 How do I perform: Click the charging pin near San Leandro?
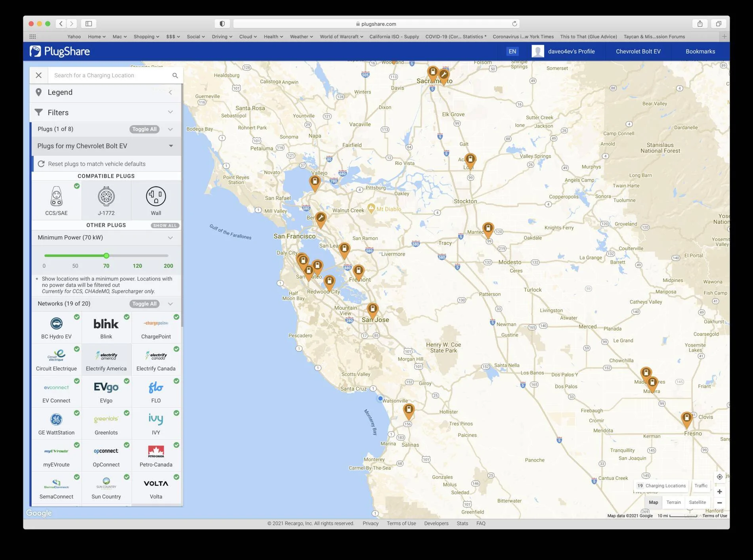coord(344,250)
